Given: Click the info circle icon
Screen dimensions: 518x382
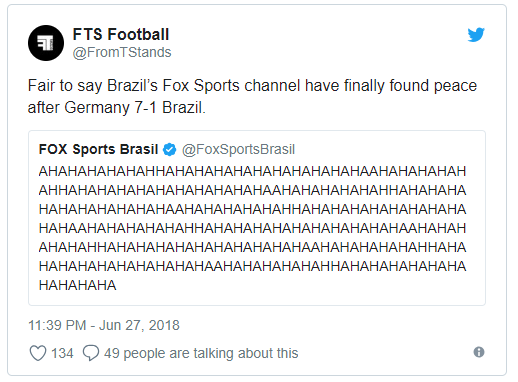Looking at the screenshot, I should 479,352.
